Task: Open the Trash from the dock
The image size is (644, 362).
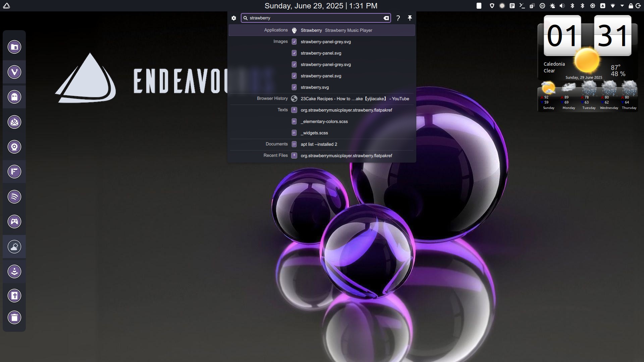Action: point(14,317)
